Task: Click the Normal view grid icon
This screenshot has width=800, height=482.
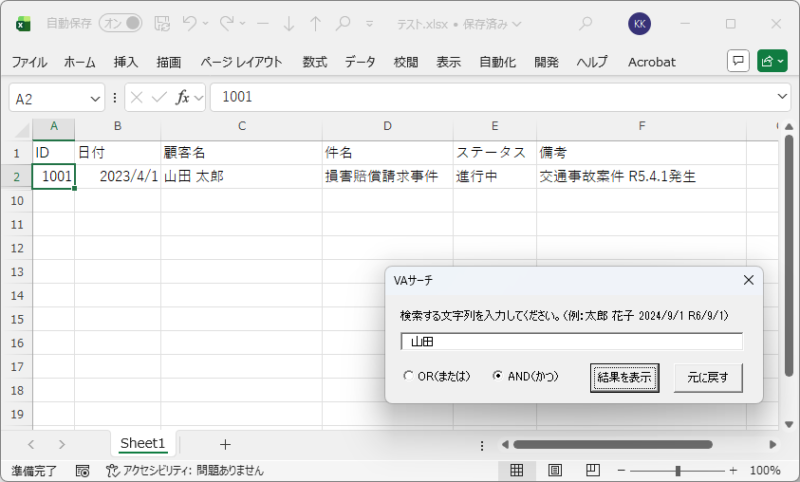Action: (517, 470)
